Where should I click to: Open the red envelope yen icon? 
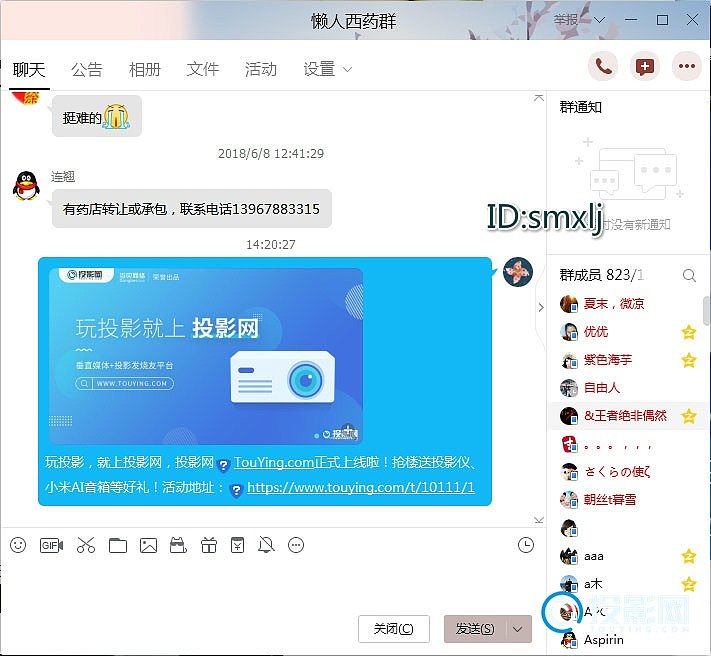238,545
